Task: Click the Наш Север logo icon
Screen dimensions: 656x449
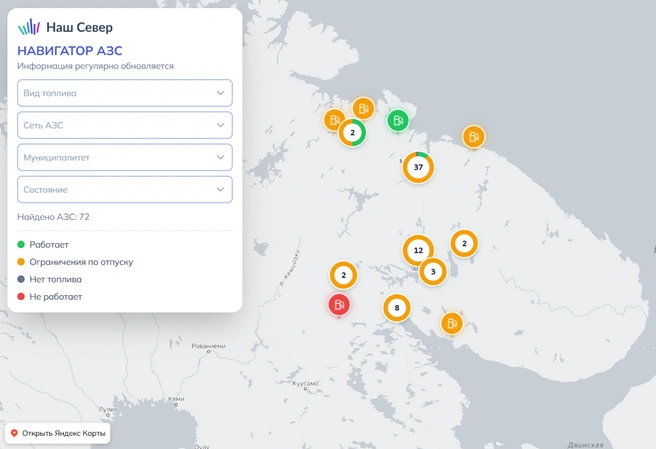Action: coord(29,27)
